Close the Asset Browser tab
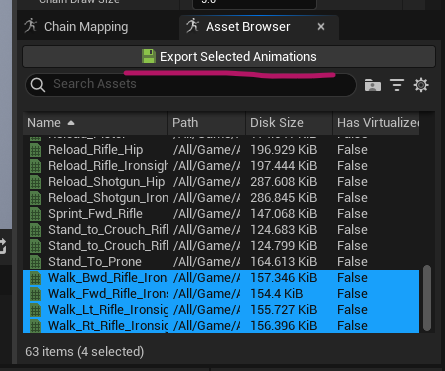Screen dimensions: 445x371 [321, 27]
